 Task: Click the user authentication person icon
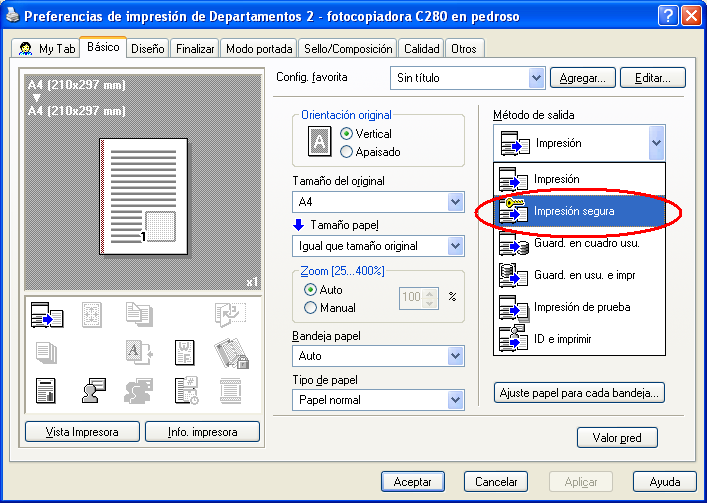[94, 390]
